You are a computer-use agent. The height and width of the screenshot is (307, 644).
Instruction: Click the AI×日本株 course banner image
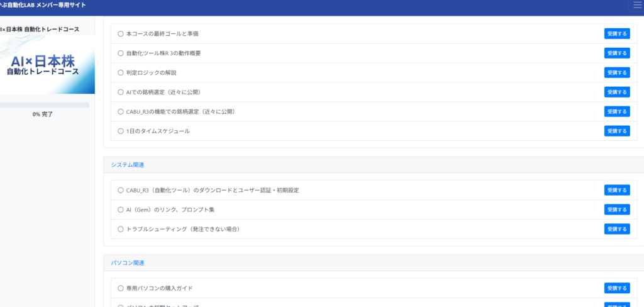coord(47,65)
